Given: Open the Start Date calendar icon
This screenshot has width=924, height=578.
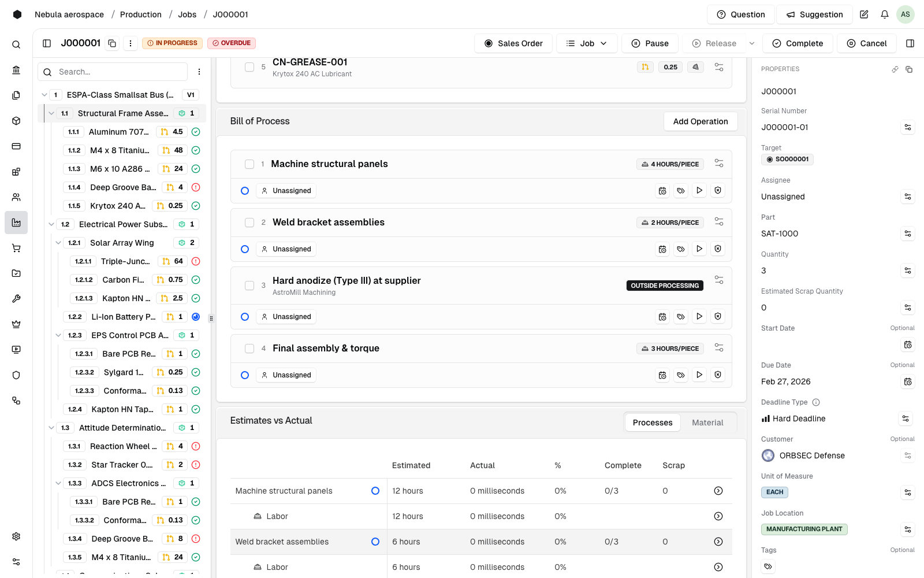Looking at the screenshot, I should tap(908, 344).
